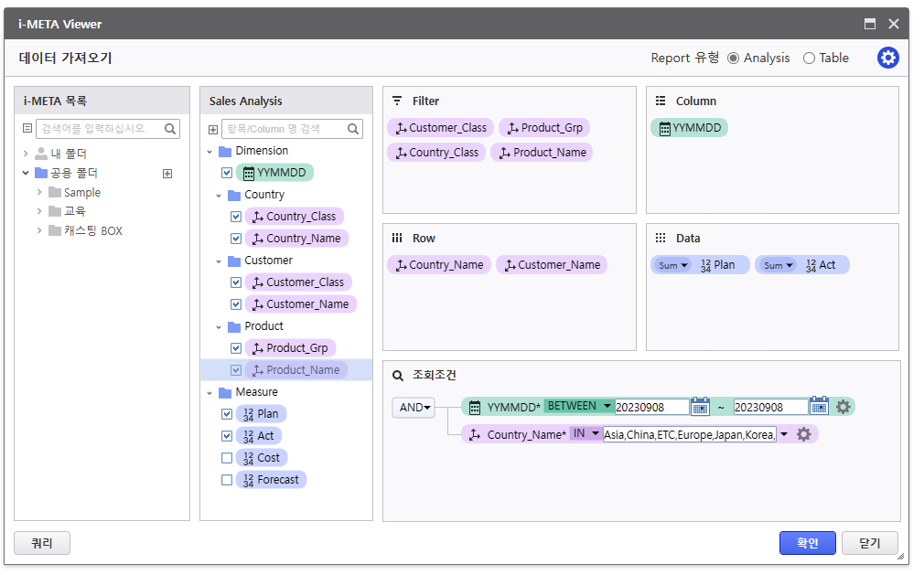
Task: Select Country_Name chip in Row panel
Action: 439,265
